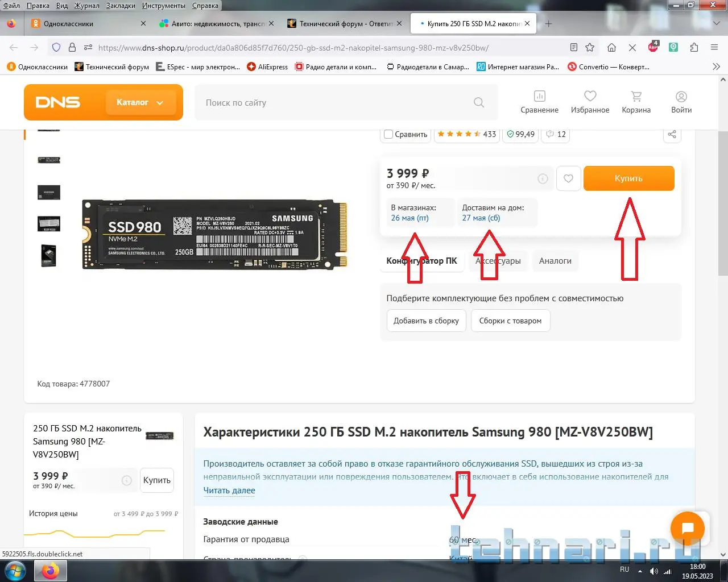Select the second SSD thumbnail image
This screenshot has height=582, width=728.
pyautogui.click(x=49, y=160)
